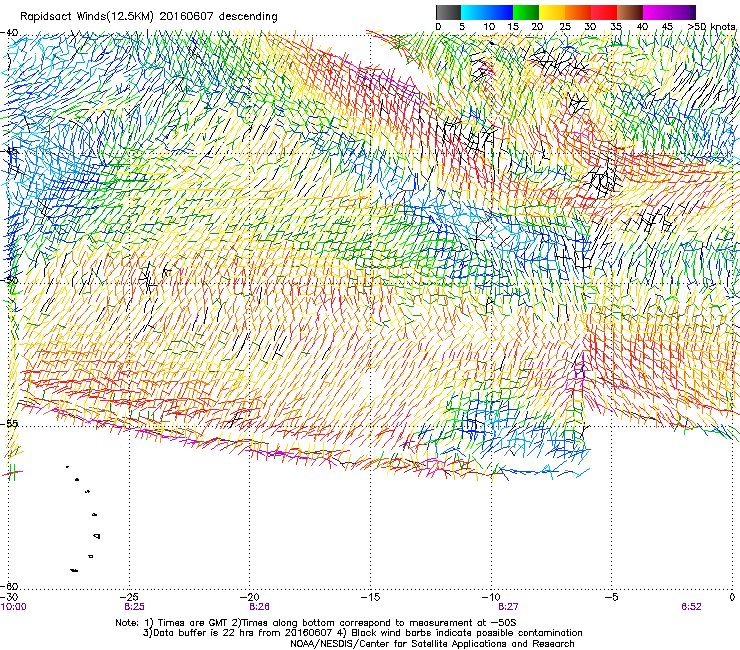Screen dimensions: 740x650
Task: Click the dark purple 45-50 knots legend segment
Action: (683, 12)
